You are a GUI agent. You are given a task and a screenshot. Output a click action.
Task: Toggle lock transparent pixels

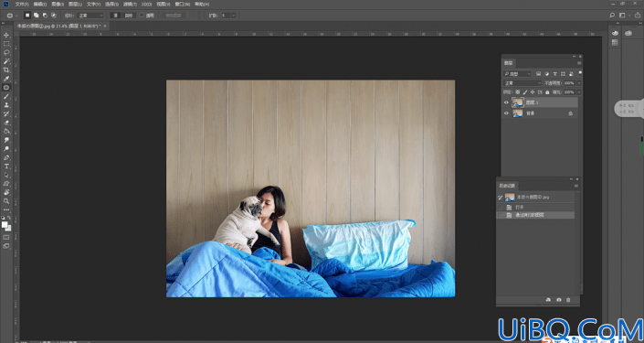click(518, 92)
